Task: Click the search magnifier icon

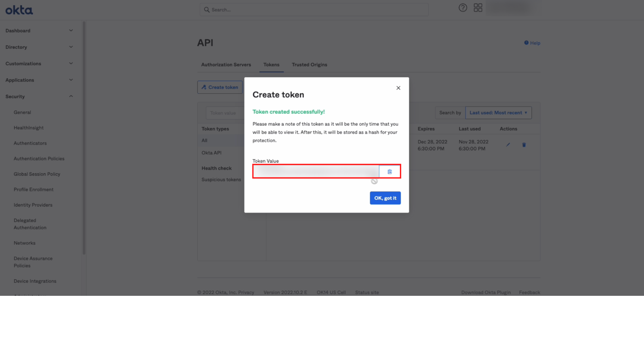Action: tap(207, 10)
